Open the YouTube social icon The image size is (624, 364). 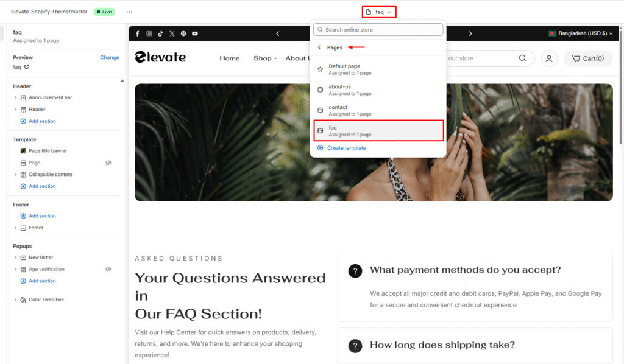point(195,33)
